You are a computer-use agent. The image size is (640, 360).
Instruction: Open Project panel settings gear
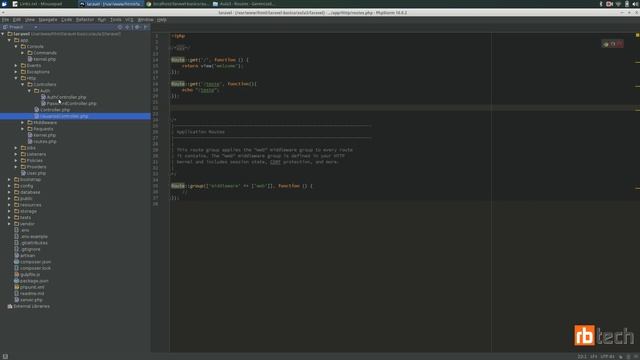point(137,27)
